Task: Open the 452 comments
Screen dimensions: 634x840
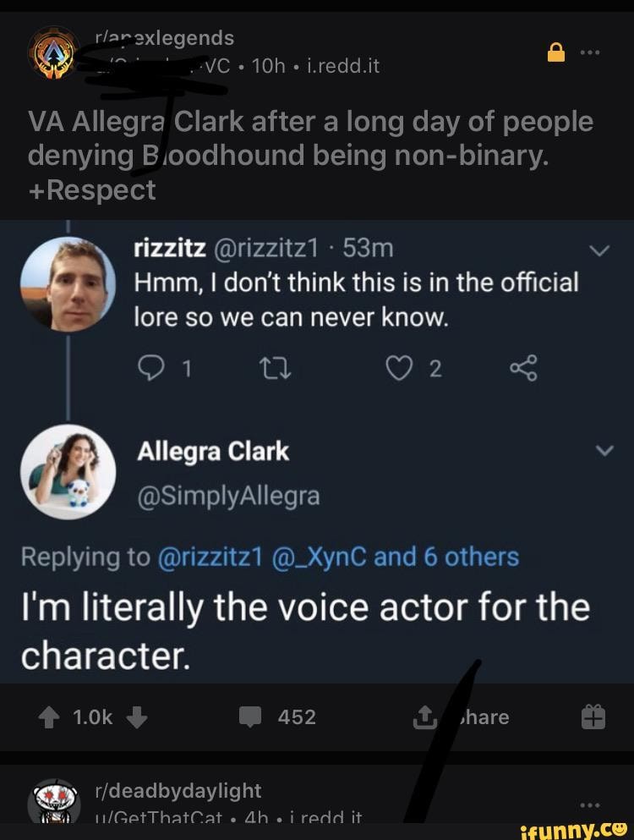Action: click(x=278, y=717)
